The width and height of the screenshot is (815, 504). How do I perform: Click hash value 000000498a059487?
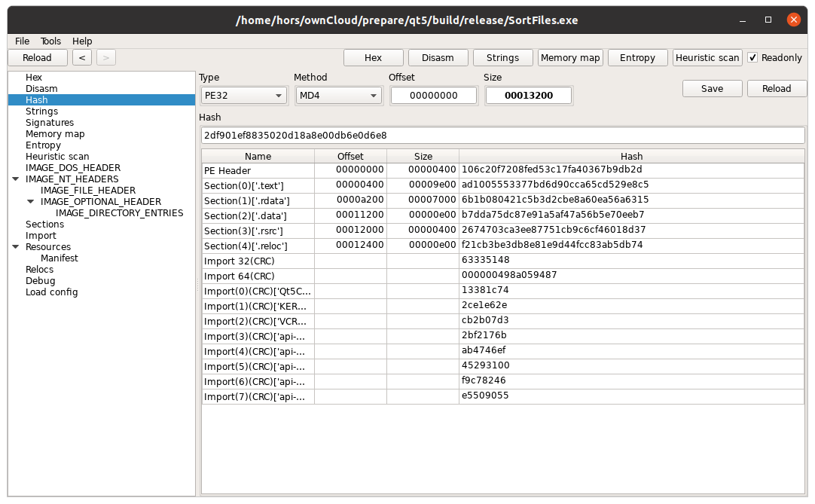pos(509,275)
